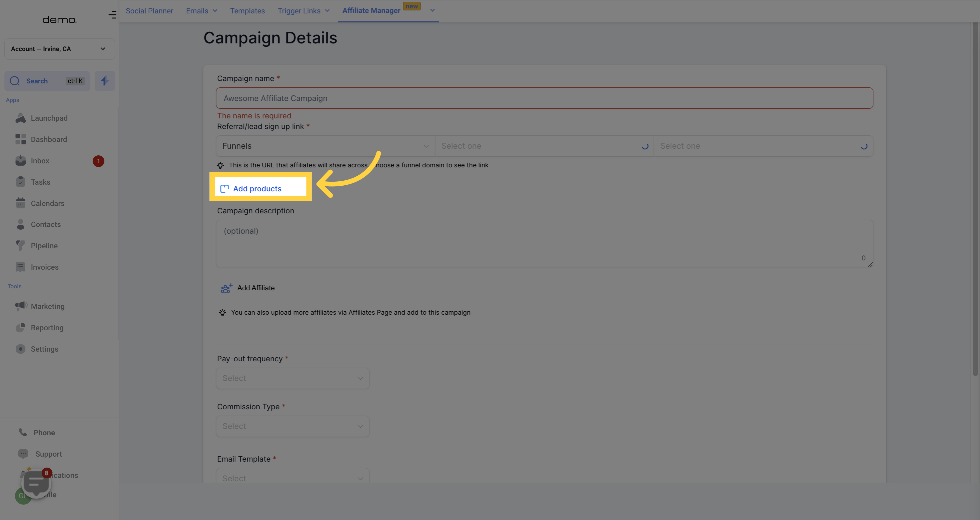This screenshot has width=980, height=520.
Task: Click the Inbox unread badge showing 1
Action: click(98, 161)
